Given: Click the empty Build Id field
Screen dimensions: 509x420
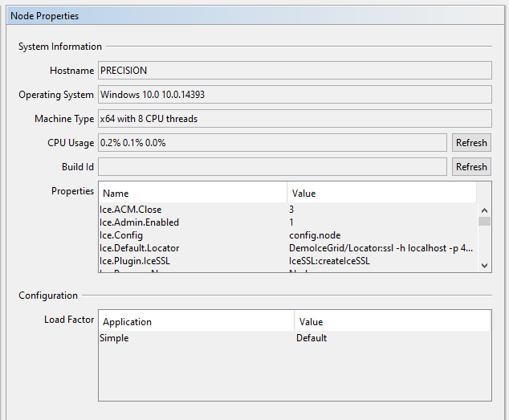Looking at the screenshot, I should [x=272, y=167].
